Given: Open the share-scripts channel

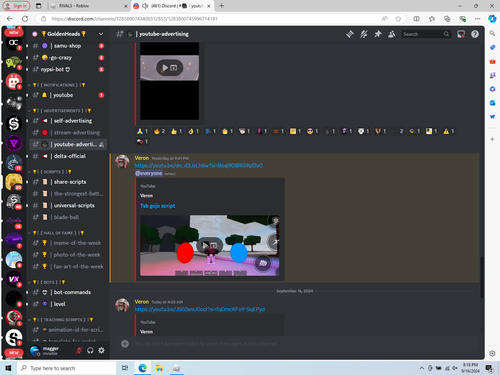Looking at the screenshot, I should tap(68, 182).
